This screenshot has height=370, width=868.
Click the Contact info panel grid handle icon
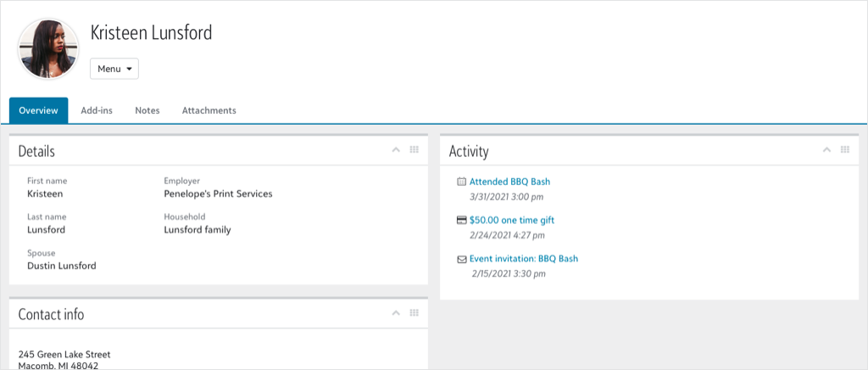(415, 313)
